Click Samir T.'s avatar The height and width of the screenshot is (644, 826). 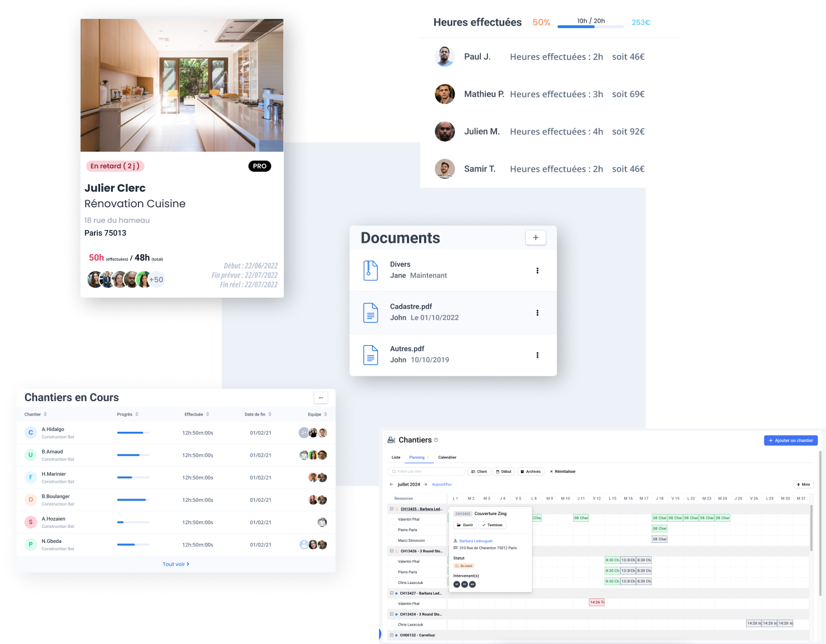[x=445, y=168]
